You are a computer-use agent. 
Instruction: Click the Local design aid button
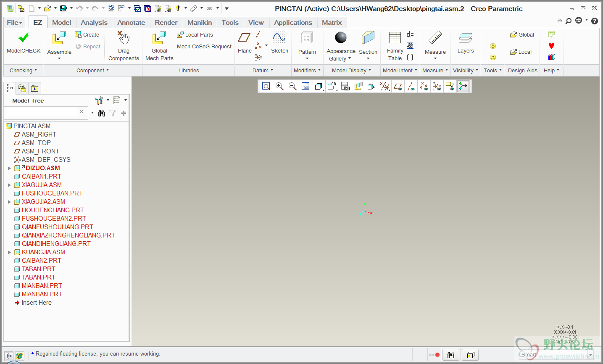point(521,52)
